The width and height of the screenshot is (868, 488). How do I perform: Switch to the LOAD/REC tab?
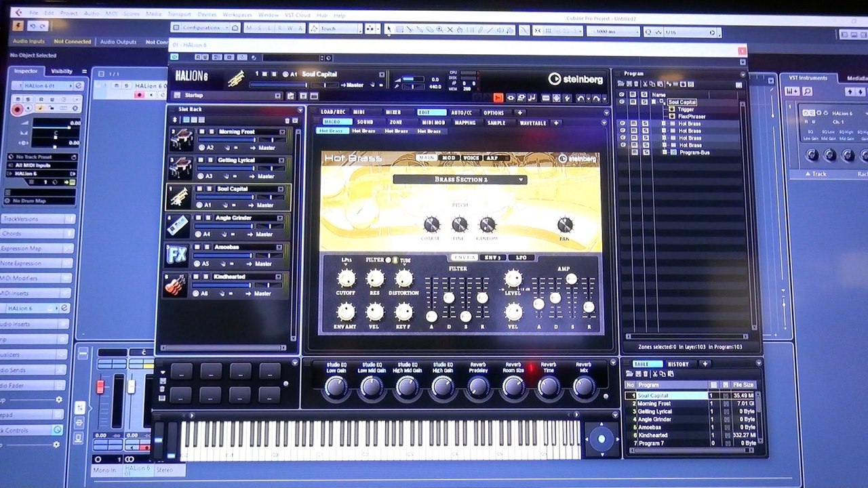(333, 113)
